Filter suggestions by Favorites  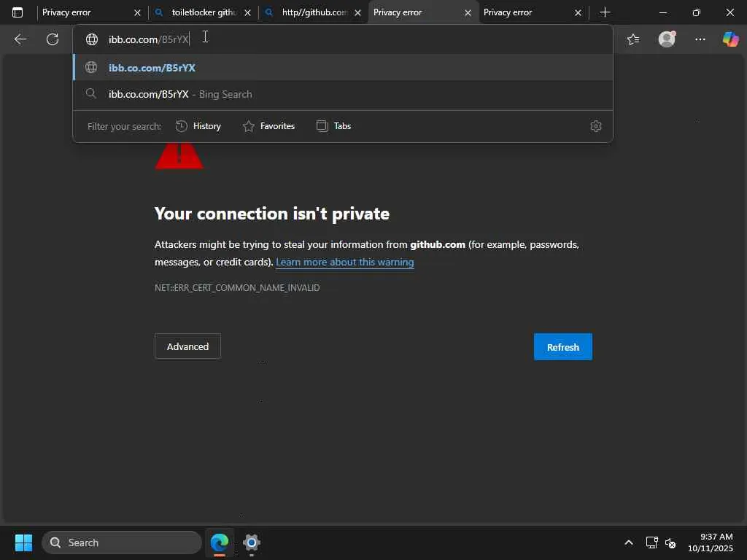click(x=268, y=126)
